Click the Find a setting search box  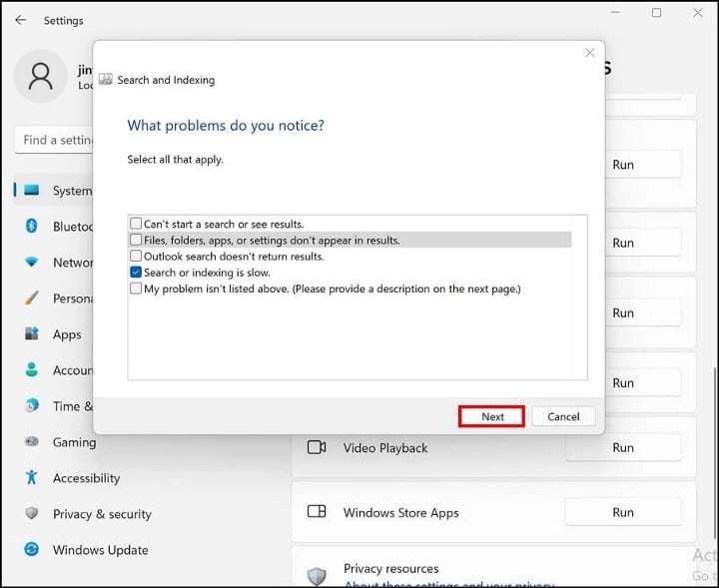click(54, 140)
